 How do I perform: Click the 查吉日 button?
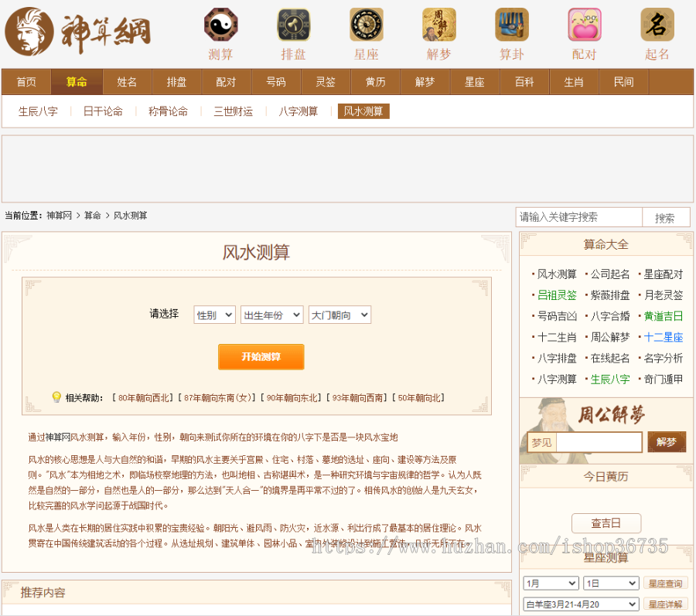pyautogui.click(x=606, y=523)
